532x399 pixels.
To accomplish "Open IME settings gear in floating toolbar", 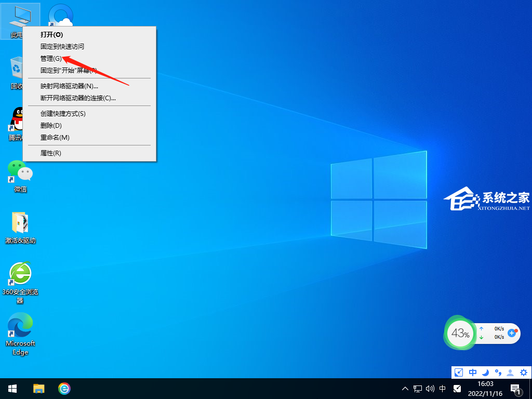I will click(x=524, y=373).
